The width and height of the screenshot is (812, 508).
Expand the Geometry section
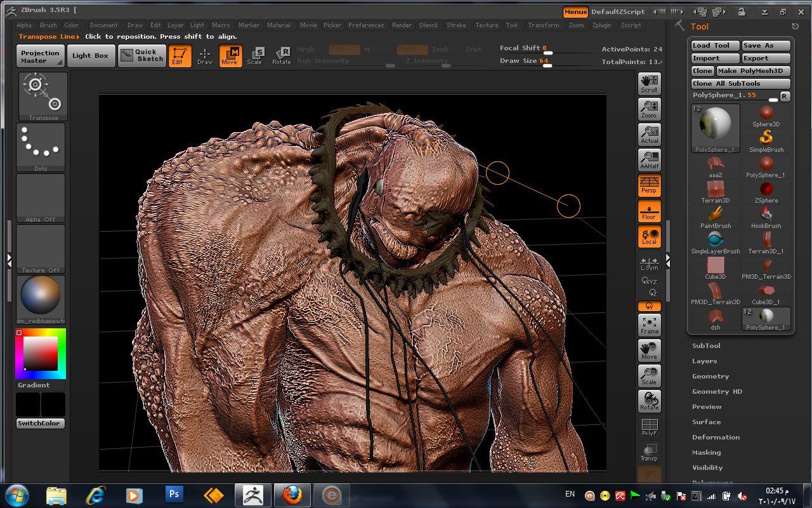(x=710, y=376)
